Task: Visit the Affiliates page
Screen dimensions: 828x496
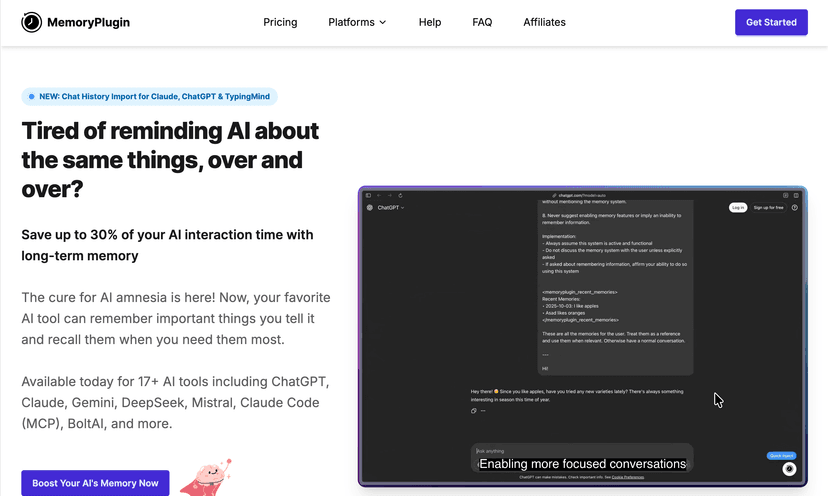Action: [x=544, y=22]
